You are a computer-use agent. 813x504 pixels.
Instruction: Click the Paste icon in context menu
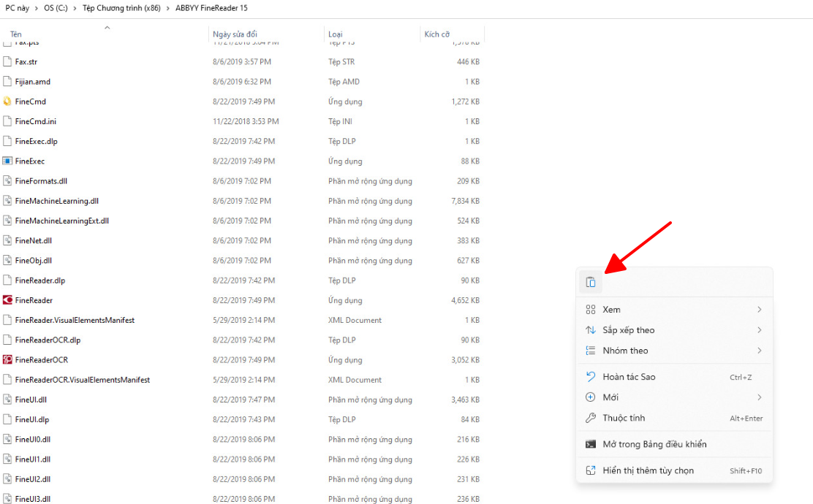[591, 282]
